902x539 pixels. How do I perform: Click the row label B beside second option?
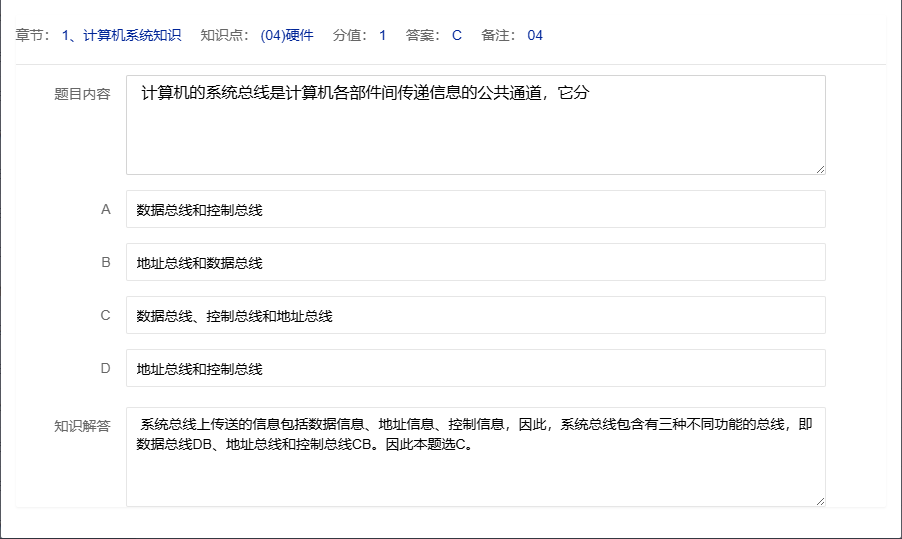coord(105,263)
